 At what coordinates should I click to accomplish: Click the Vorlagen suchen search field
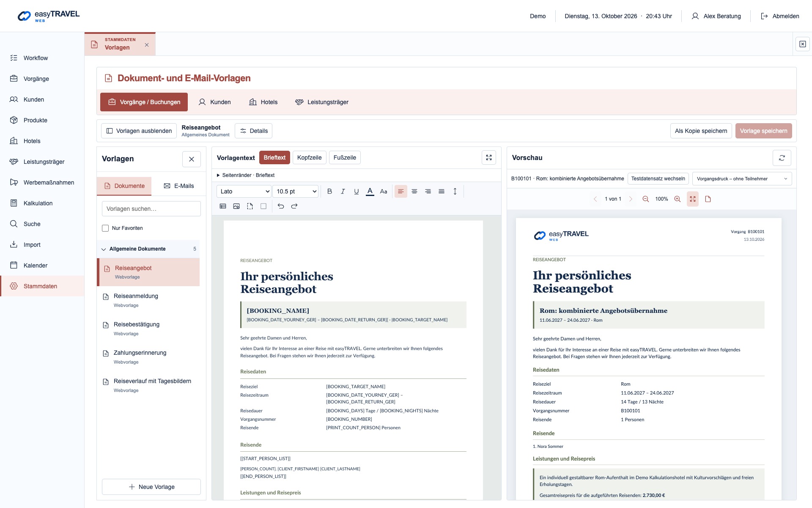click(151, 209)
